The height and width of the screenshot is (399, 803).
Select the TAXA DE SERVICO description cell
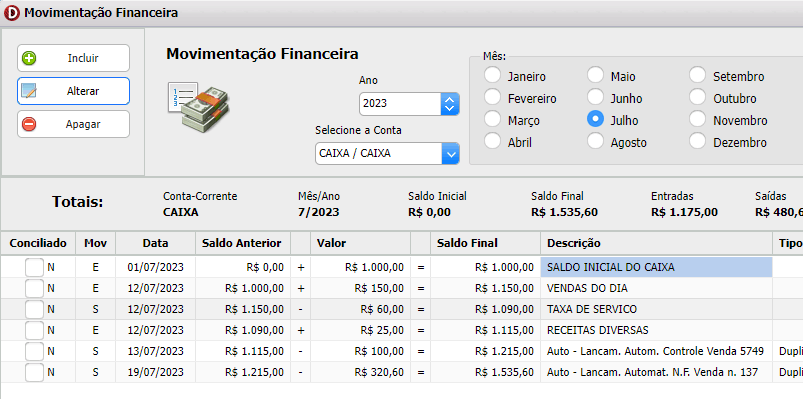(657, 309)
